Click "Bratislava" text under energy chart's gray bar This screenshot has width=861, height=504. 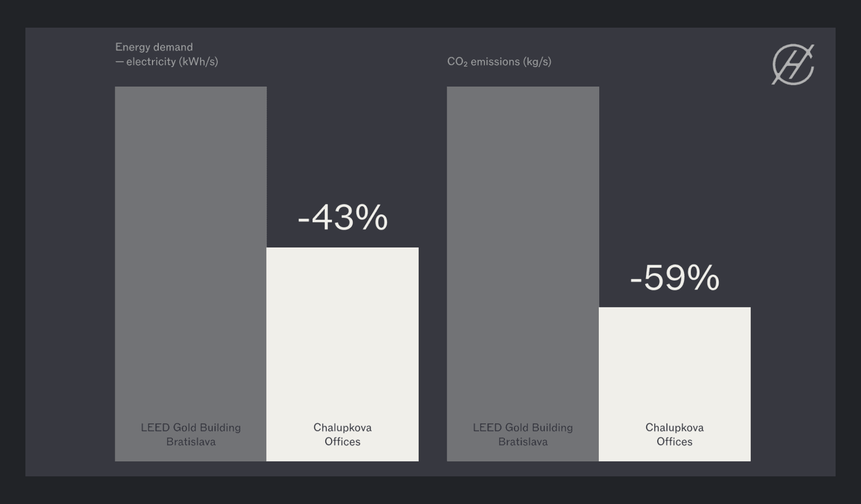pyautogui.click(x=191, y=442)
